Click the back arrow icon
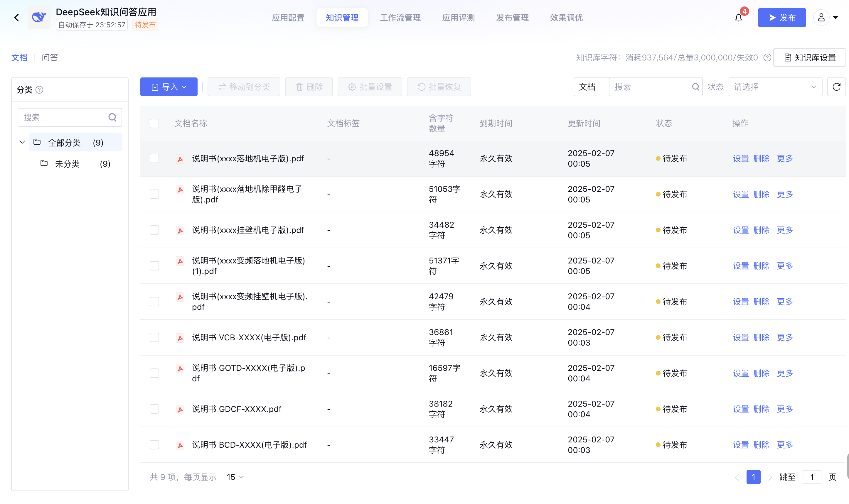The width and height of the screenshot is (849, 504). pyautogui.click(x=16, y=18)
